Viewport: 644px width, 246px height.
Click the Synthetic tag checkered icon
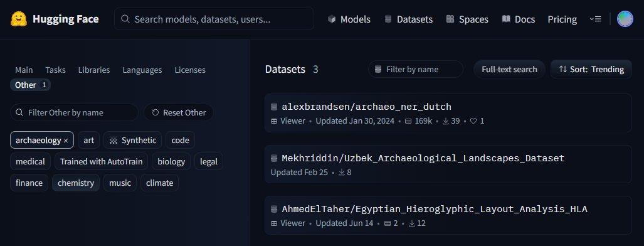click(113, 141)
